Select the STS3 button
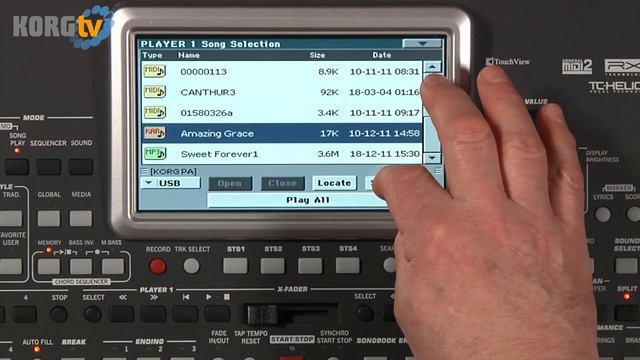The height and width of the screenshot is (360, 640). click(x=310, y=266)
